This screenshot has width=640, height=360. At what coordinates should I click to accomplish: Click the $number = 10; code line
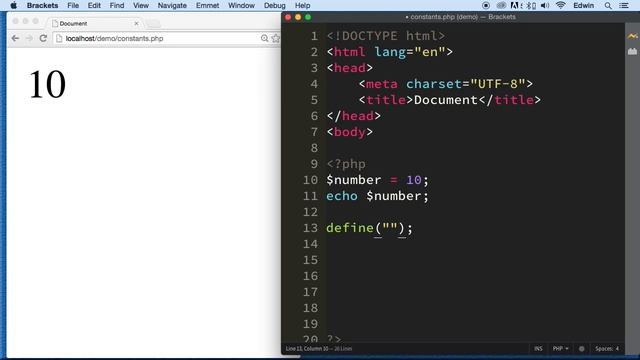click(377, 180)
